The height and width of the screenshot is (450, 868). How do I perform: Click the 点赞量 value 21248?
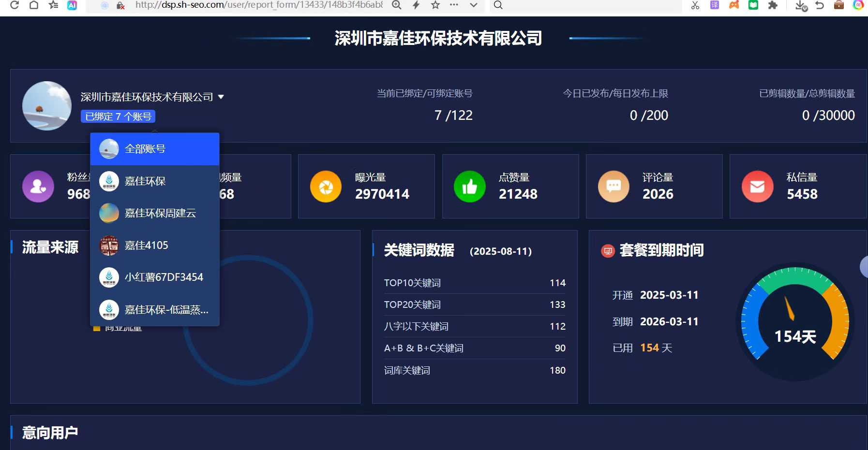coord(518,194)
